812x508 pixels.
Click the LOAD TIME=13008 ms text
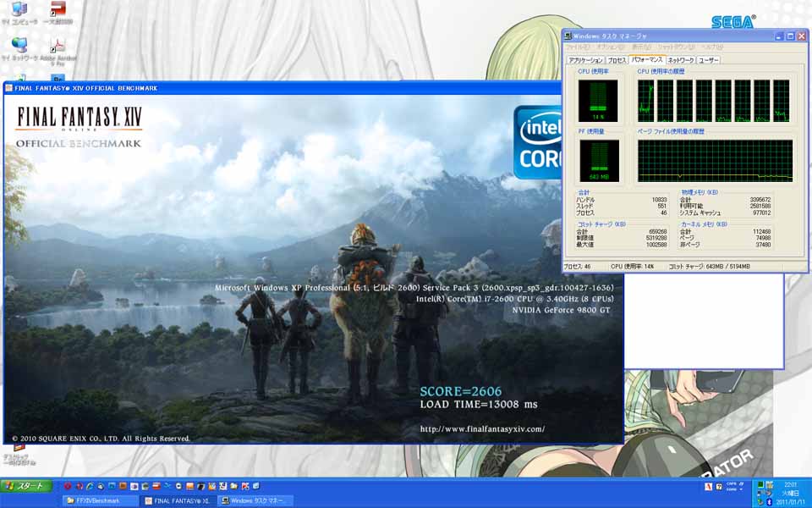coord(479,405)
